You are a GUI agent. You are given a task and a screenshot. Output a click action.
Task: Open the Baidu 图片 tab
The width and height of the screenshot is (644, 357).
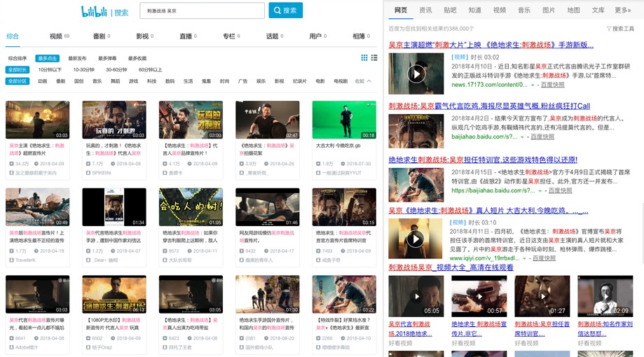(549, 10)
